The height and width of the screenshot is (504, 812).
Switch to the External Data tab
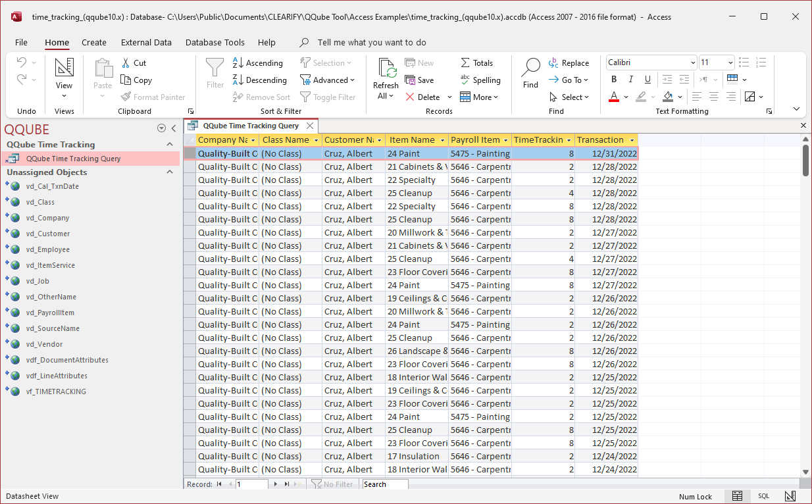coord(146,42)
